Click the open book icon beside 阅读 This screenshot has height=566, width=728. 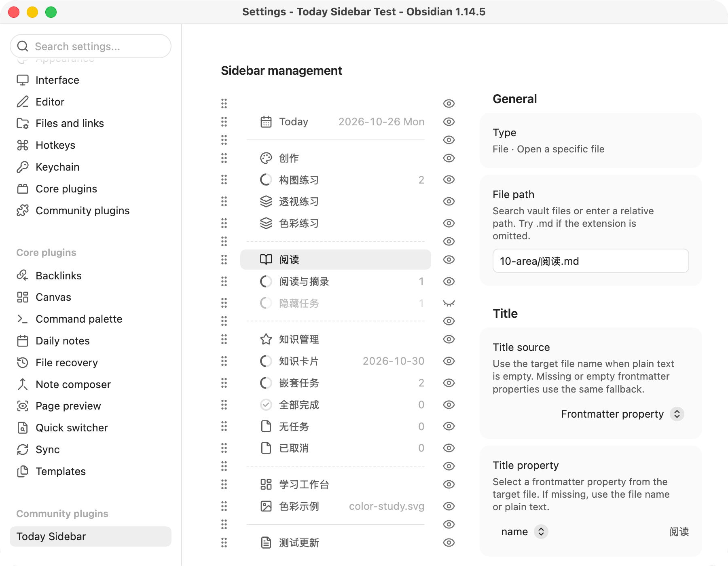tap(266, 260)
